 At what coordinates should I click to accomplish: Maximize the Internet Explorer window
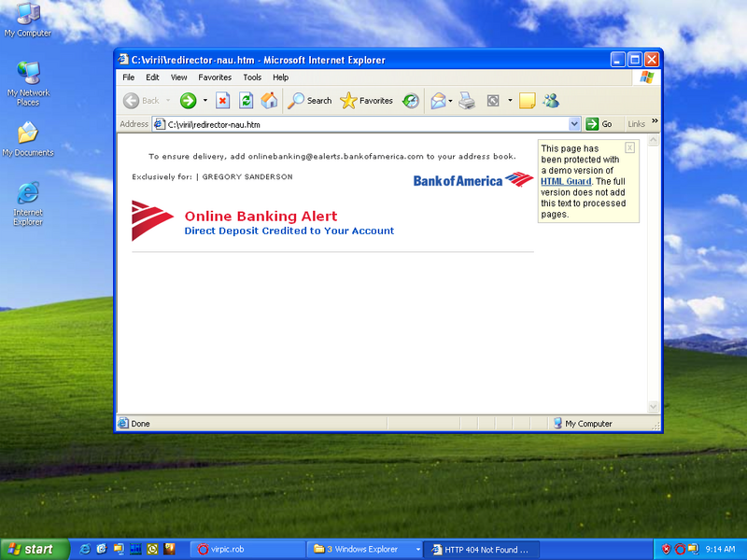click(x=635, y=60)
